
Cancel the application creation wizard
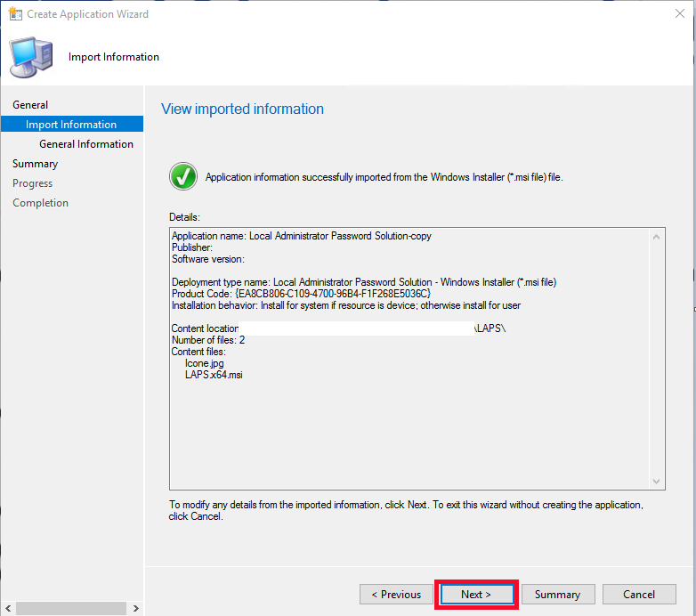(x=638, y=595)
